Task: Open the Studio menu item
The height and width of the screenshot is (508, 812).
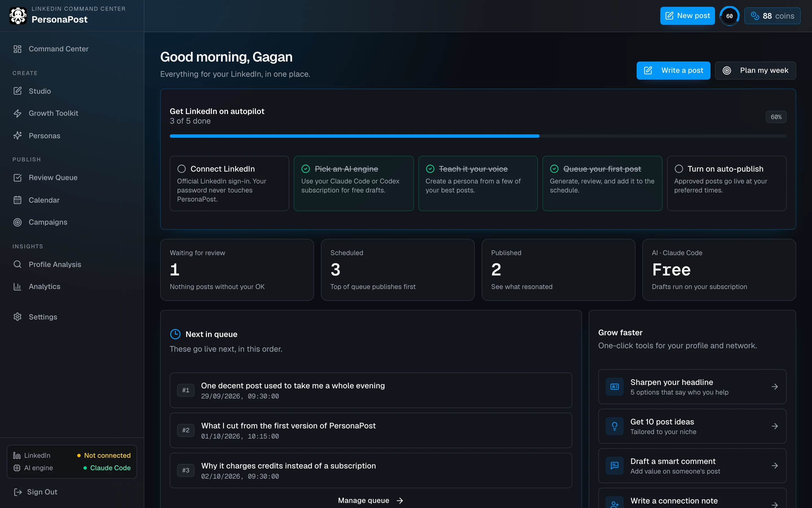Action: click(x=72, y=91)
